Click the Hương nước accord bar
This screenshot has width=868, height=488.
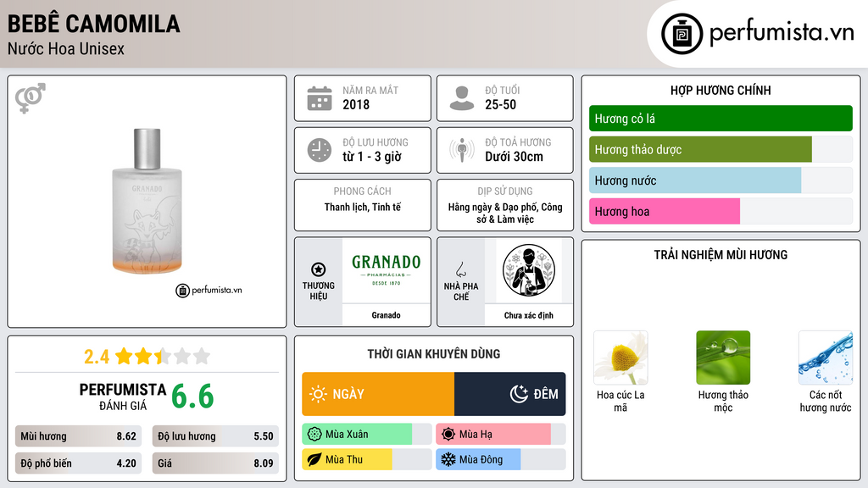pyautogui.click(x=721, y=180)
